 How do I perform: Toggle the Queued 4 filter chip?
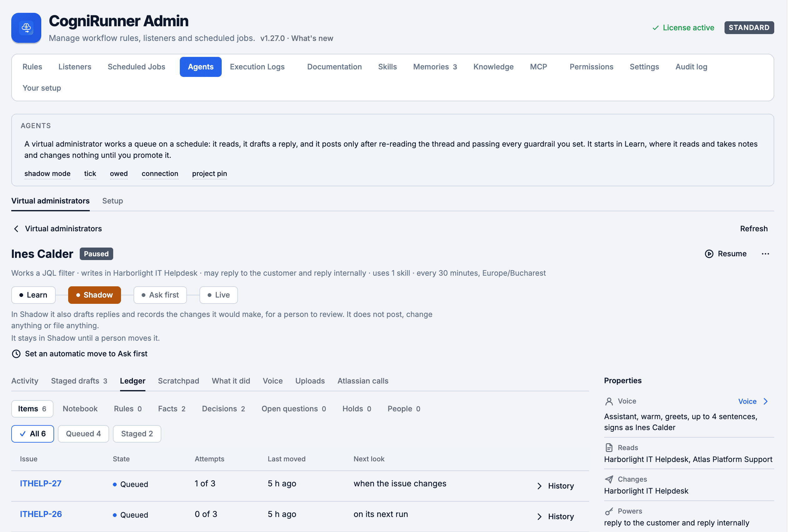(83, 434)
